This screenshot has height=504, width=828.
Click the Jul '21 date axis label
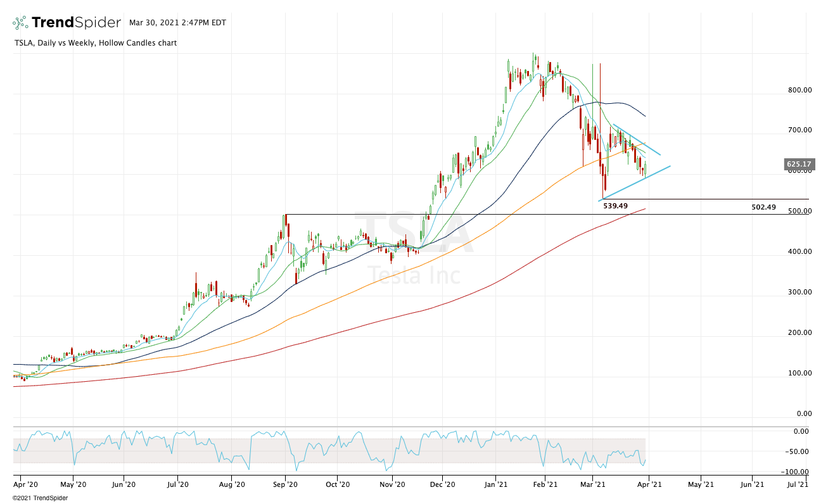coord(798,485)
